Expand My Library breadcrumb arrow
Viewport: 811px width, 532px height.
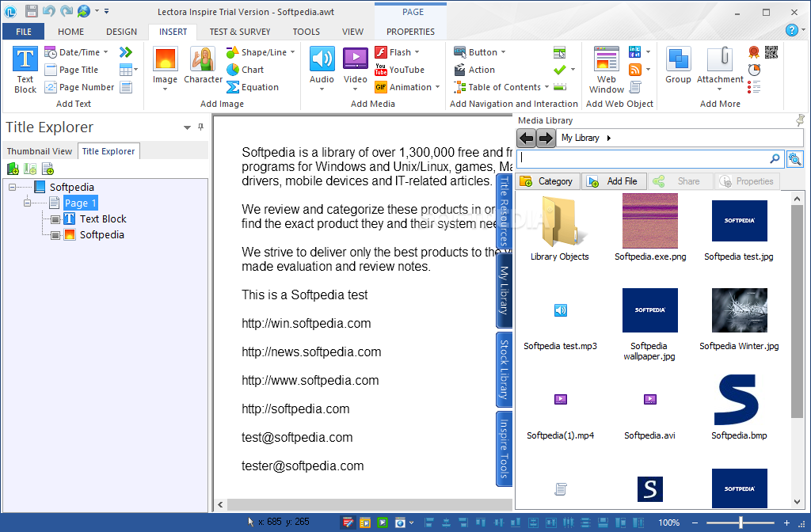tap(609, 138)
